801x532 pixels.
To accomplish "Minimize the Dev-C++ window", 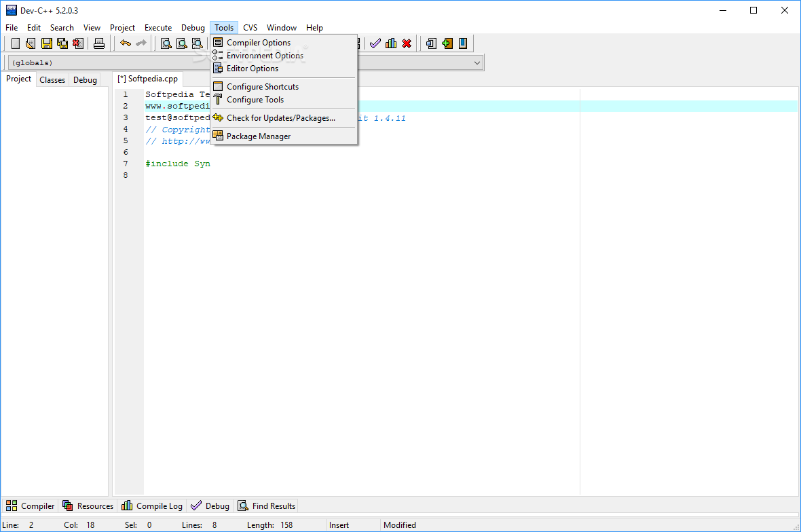I will [723, 10].
